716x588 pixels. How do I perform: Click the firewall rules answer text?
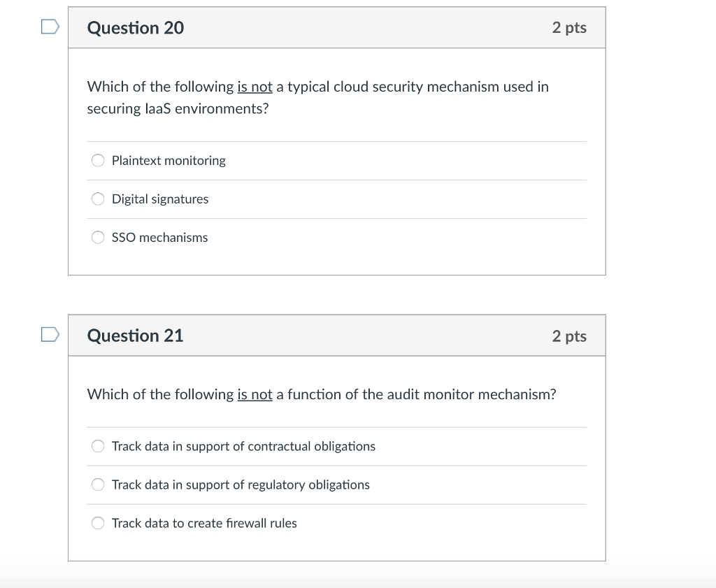[204, 523]
